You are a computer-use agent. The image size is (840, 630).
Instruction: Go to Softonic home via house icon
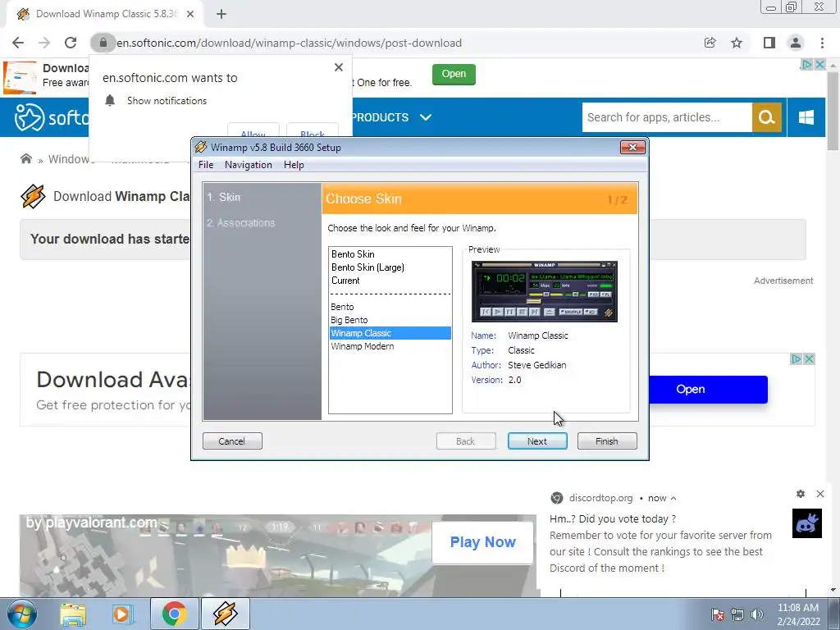click(x=25, y=158)
